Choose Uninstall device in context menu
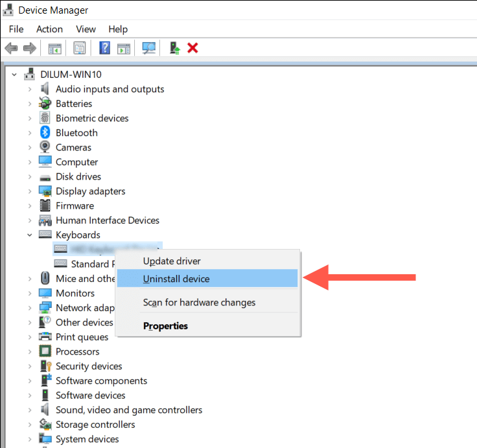 coord(207,279)
